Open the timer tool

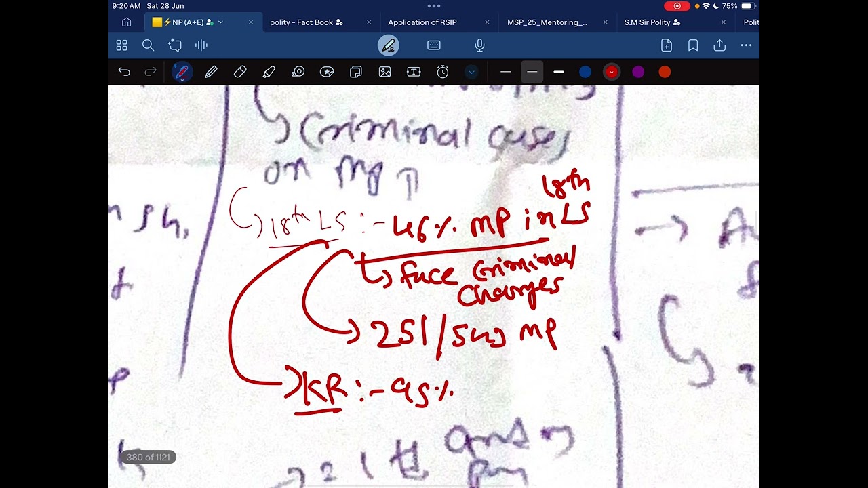pyautogui.click(x=443, y=72)
